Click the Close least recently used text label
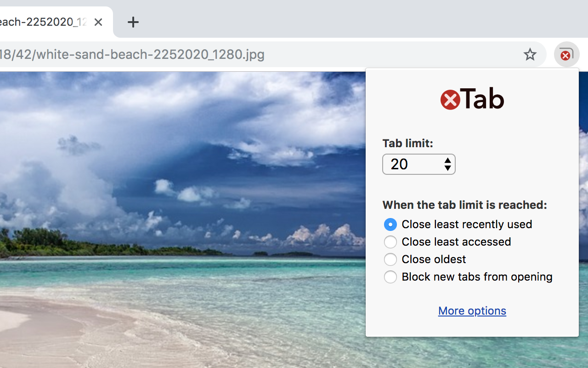Screen dimensions: 588x368 coord(467,224)
